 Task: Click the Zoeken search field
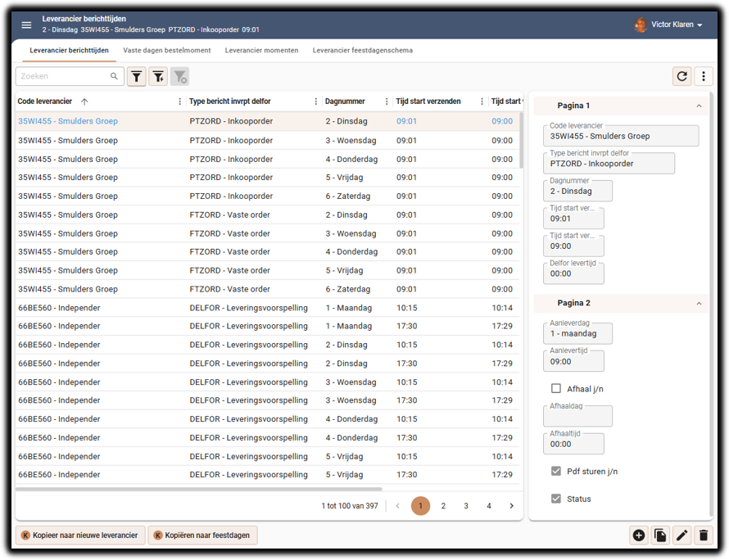(64, 76)
